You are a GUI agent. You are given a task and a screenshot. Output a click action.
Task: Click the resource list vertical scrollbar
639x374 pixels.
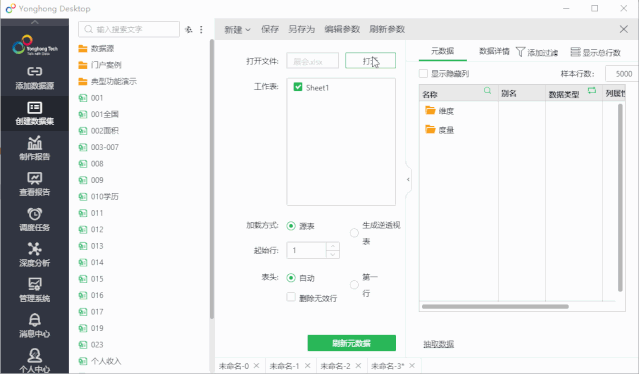(x=212, y=179)
